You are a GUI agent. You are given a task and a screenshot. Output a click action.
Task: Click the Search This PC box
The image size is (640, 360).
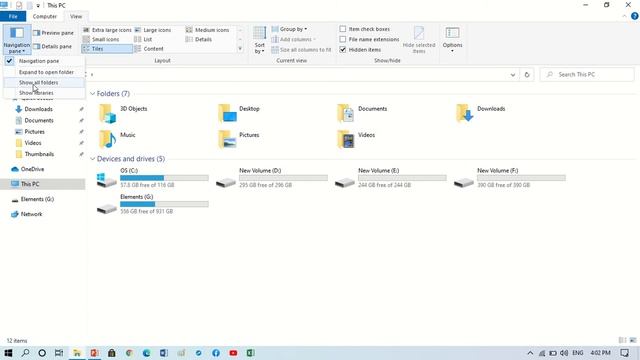[x=587, y=75]
